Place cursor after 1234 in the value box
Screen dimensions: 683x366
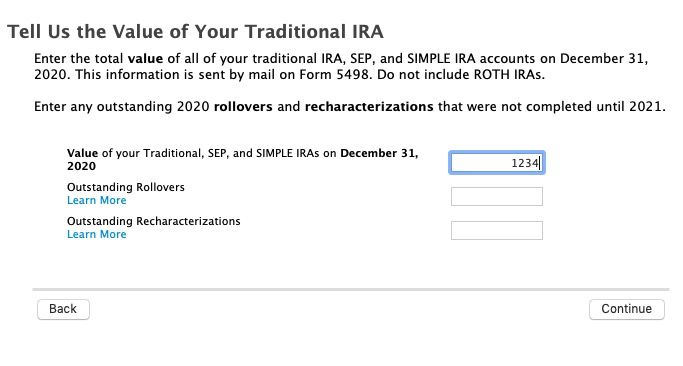point(541,163)
